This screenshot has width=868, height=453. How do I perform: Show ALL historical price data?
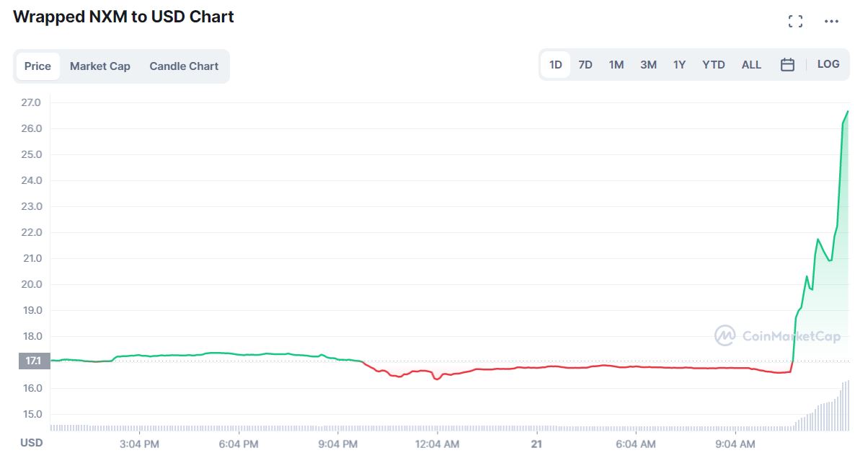751,65
